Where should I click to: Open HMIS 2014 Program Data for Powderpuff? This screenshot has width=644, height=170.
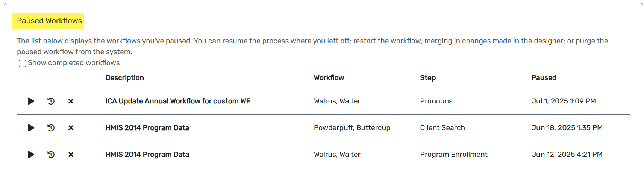(x=147, y=128)
